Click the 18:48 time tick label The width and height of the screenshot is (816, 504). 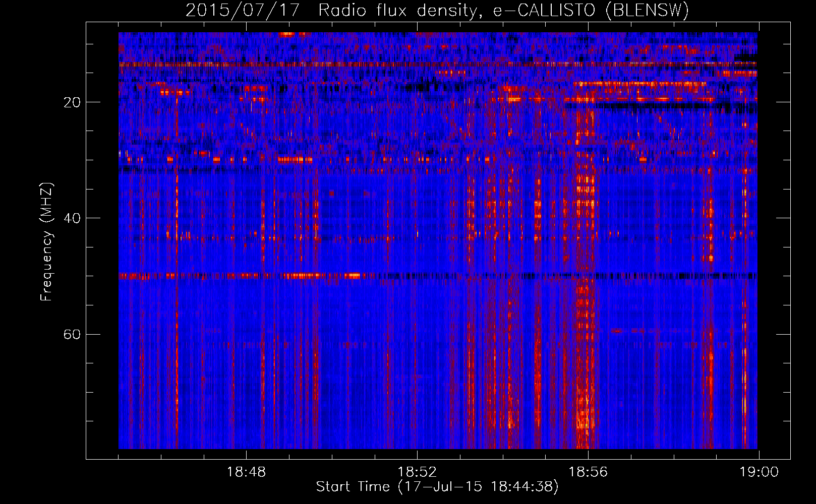[x=246, y=472]
